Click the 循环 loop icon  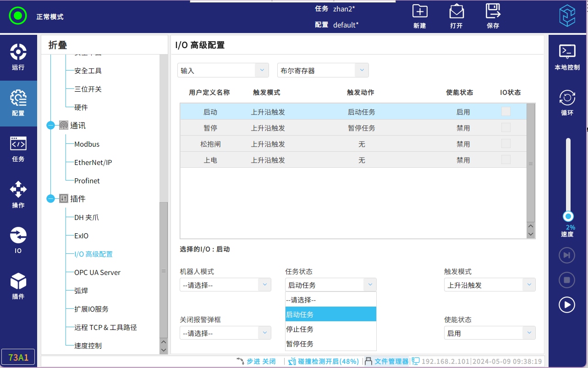coord(567,98)
